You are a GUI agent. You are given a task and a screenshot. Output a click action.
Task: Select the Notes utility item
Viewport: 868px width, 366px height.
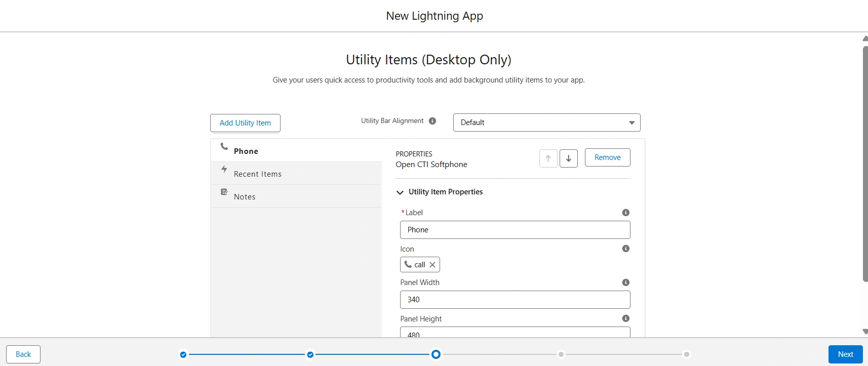pyautogui.click(x=296, y=196)
